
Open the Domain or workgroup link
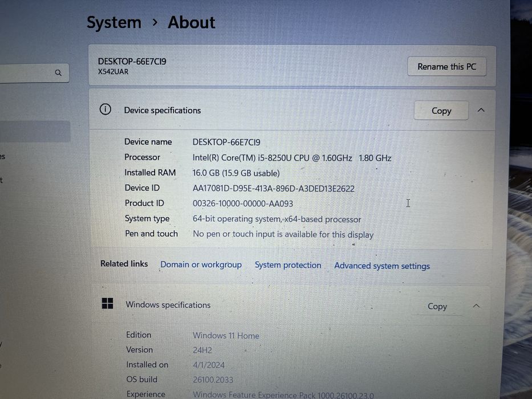click(x=201, y=264)
